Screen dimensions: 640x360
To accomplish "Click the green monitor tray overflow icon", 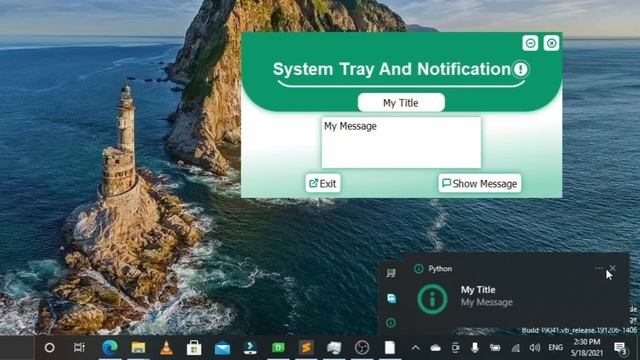I will 391,273.
